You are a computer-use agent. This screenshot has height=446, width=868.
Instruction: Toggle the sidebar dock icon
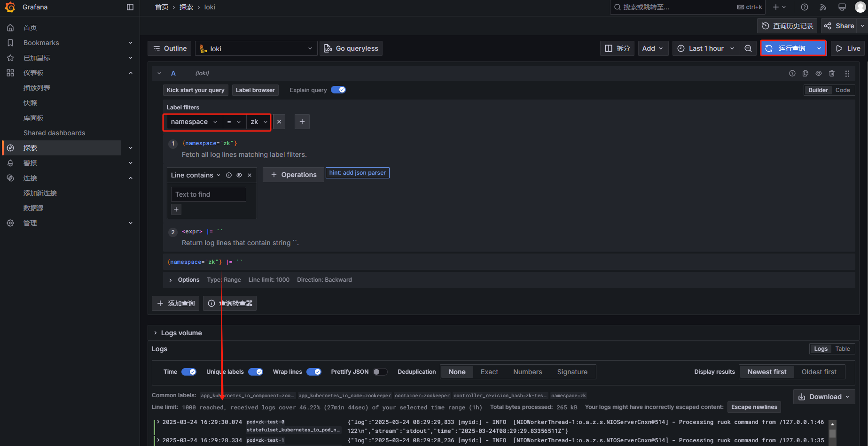[x=130, y=7]
